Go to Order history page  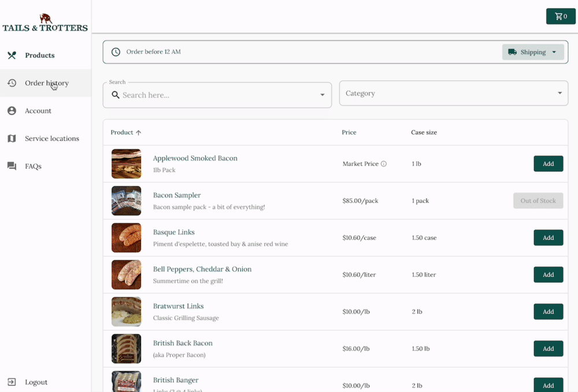tap(46, 83)
